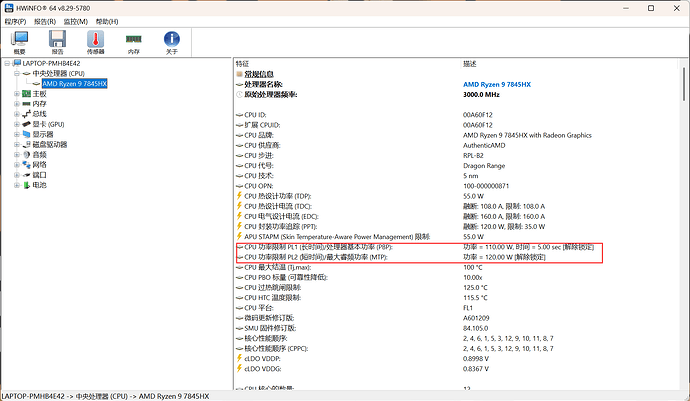
Task: Open the 监控(M) menu
Action: click(75, 20)
